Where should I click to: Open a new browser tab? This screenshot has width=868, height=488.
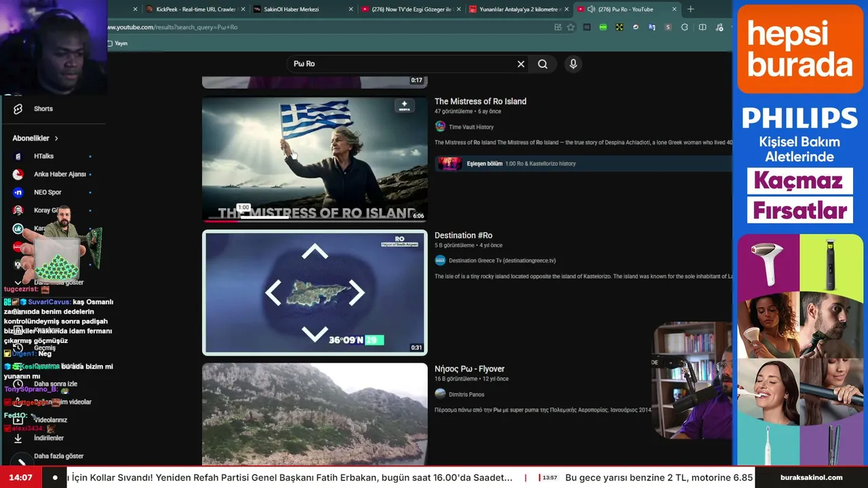coord(690,9)
